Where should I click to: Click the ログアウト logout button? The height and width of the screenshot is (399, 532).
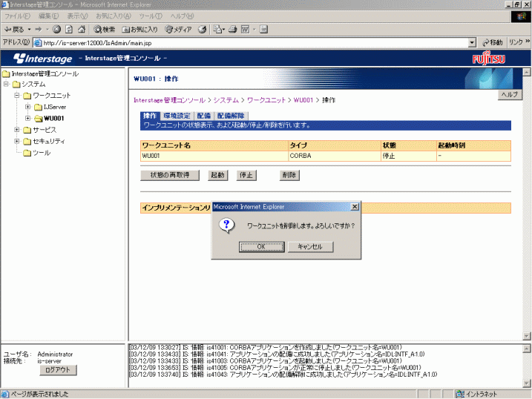click(x=58, y=370)
